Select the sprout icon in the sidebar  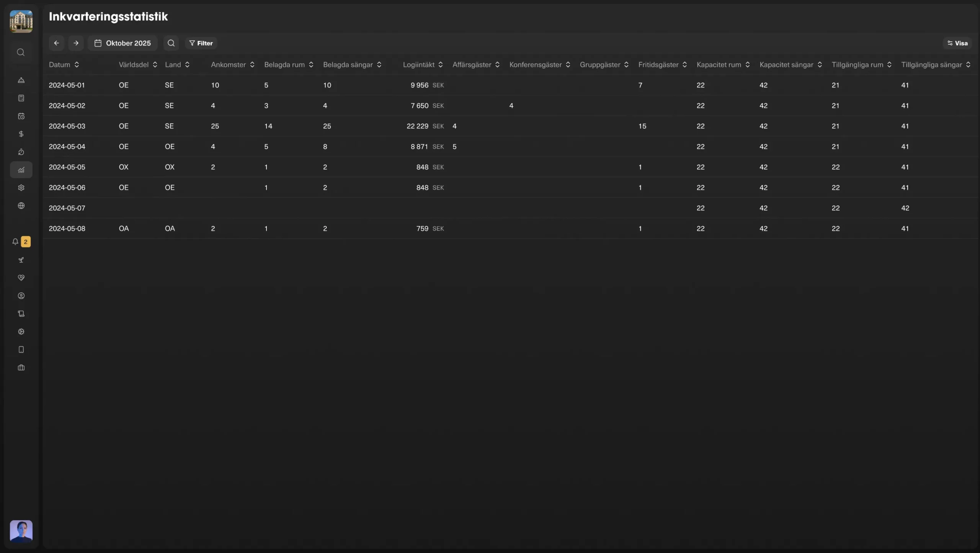pos(21,260)
